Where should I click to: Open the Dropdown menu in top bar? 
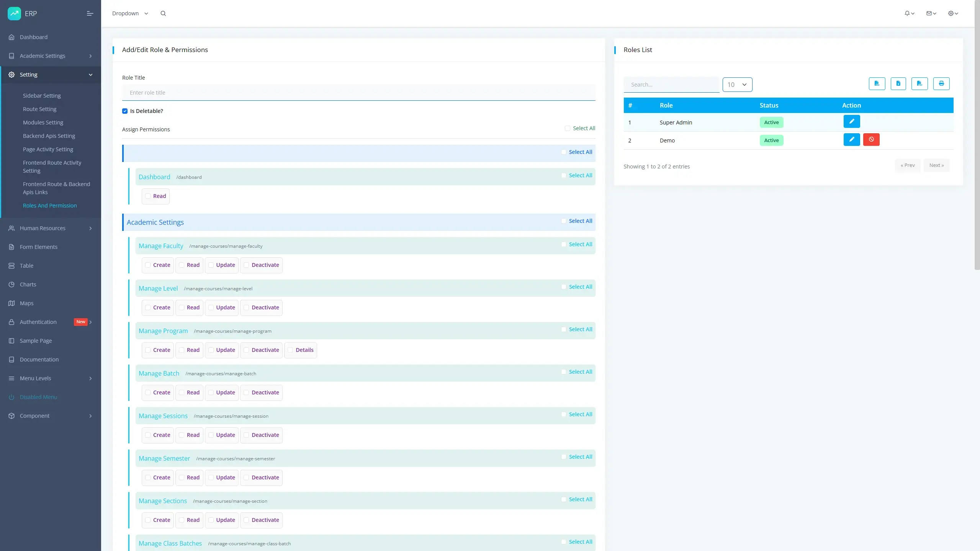pos(130,13)
